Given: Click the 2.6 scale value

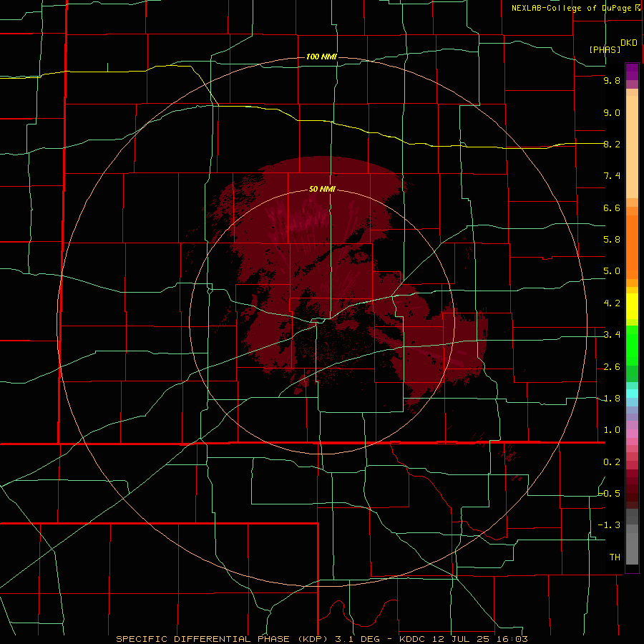Looking at the screenshot, I should coord(612,367).
